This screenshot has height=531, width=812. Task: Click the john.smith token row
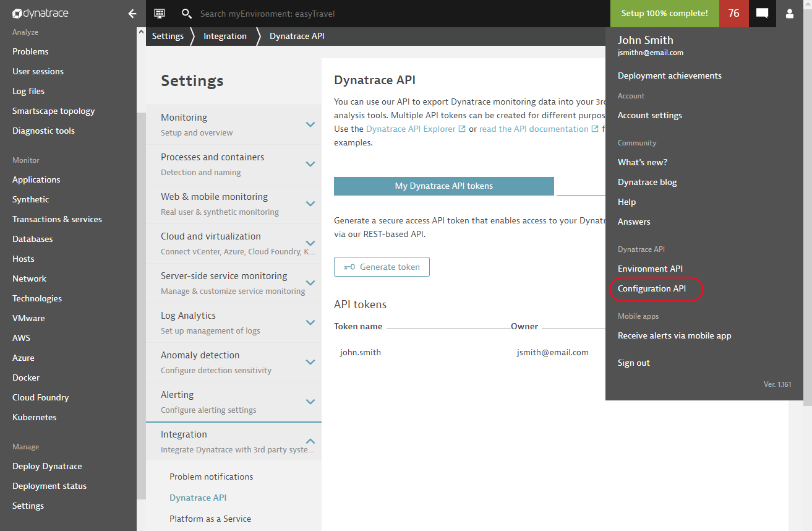361,352
